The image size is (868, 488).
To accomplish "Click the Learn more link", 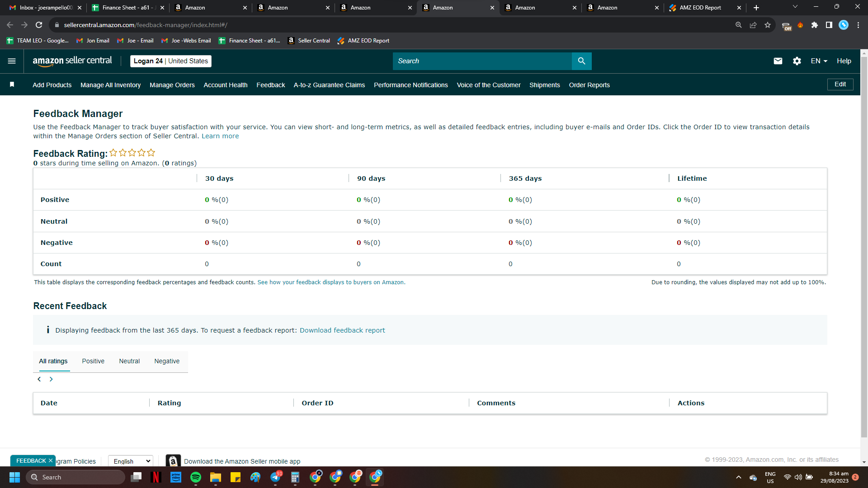I will (220, 136).
